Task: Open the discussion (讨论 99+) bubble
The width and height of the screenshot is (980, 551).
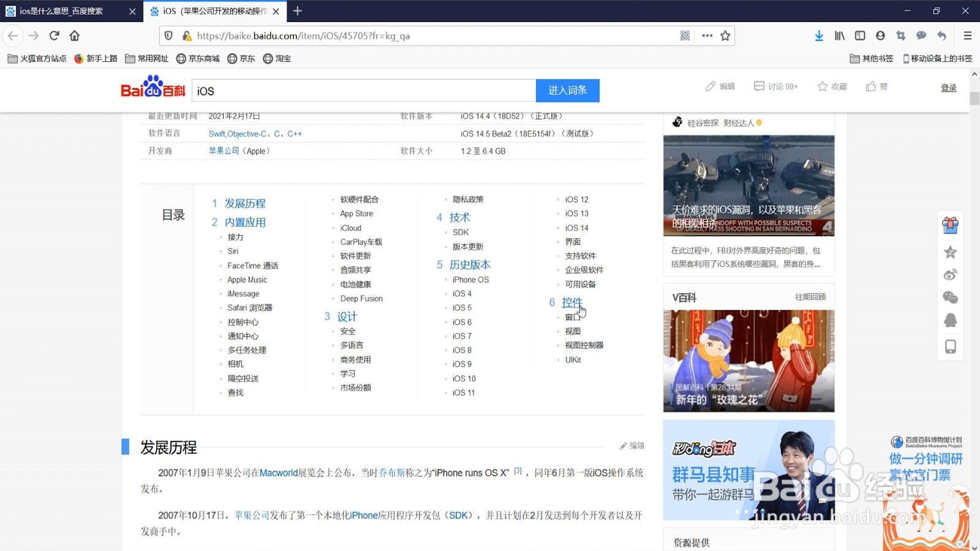Action: 775,86
